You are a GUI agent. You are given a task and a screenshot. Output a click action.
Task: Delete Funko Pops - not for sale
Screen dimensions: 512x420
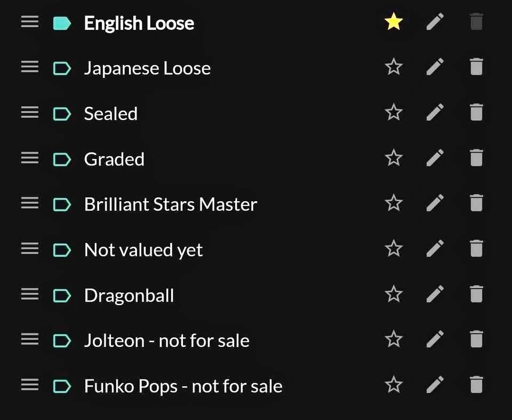(476, 384)
